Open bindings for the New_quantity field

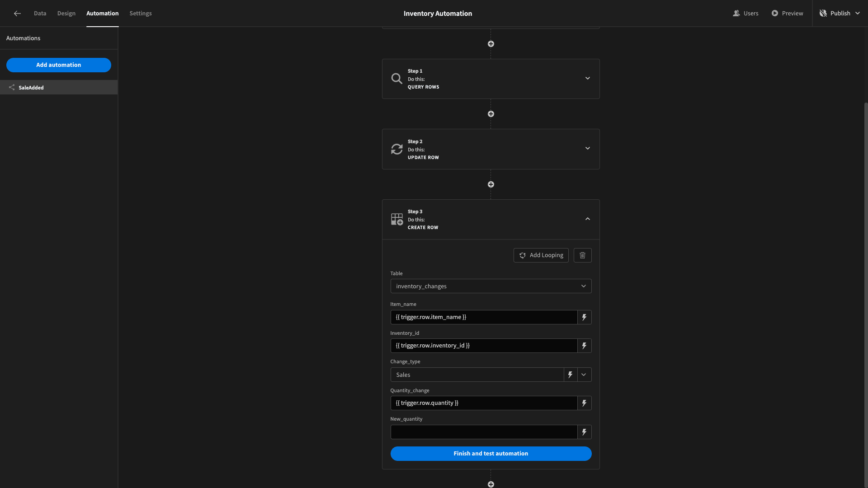pos(584,432)
